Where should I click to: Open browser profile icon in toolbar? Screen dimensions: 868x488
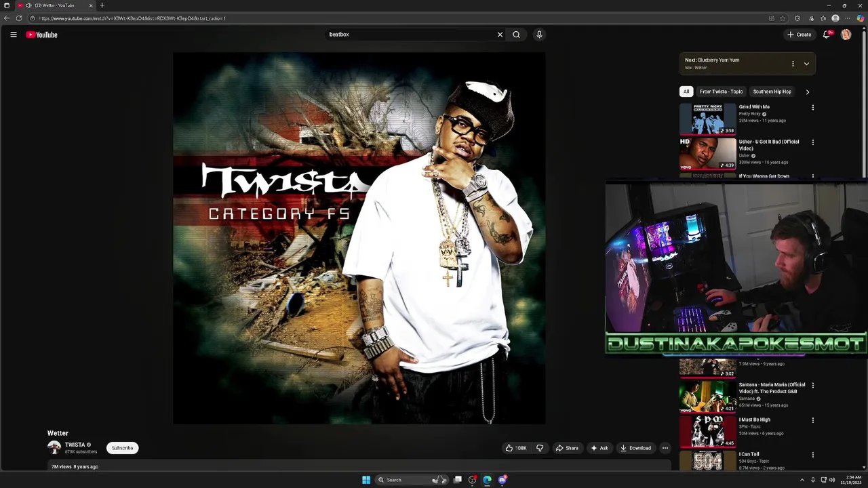[835, 18]
